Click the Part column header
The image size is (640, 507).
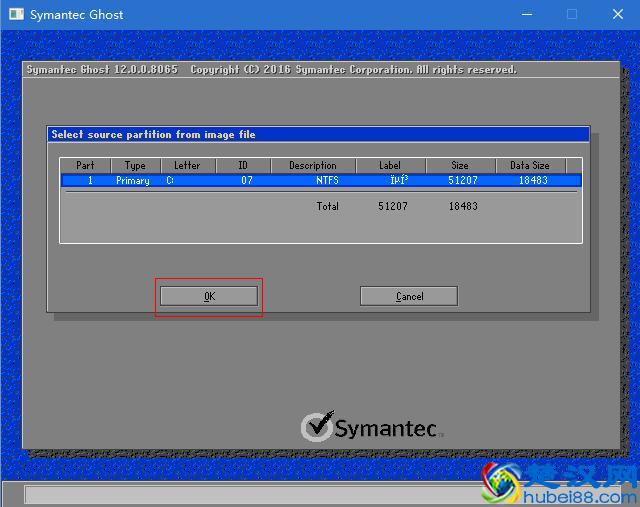click(85, 165)
